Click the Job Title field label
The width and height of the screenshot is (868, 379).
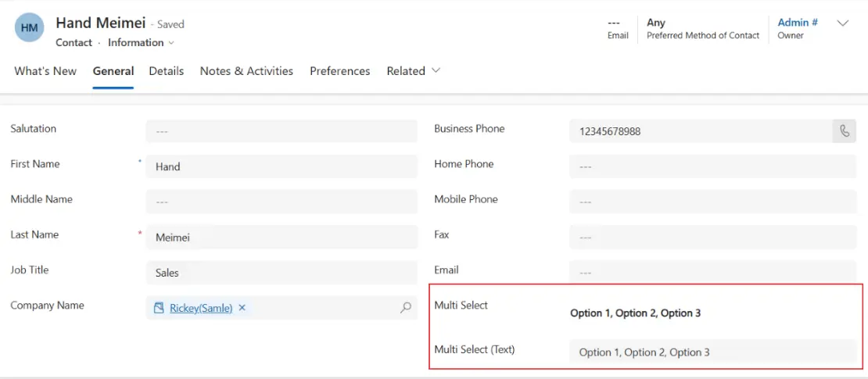point(30,270)
